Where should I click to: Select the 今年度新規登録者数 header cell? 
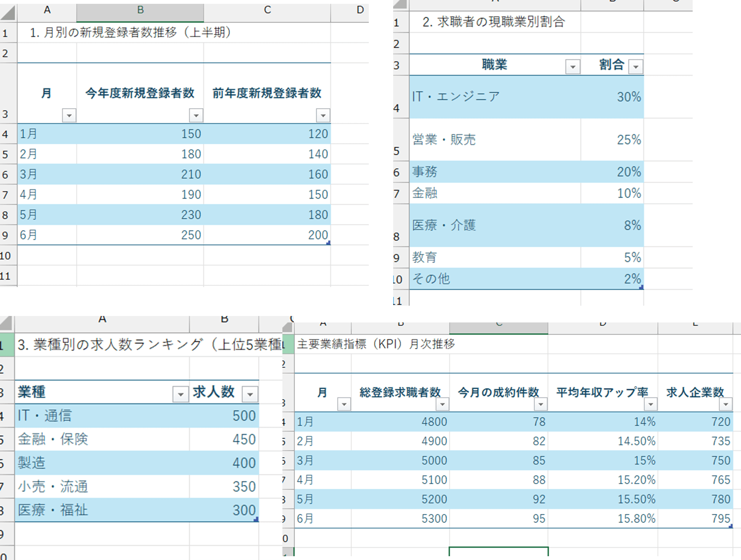pos(140,93)
